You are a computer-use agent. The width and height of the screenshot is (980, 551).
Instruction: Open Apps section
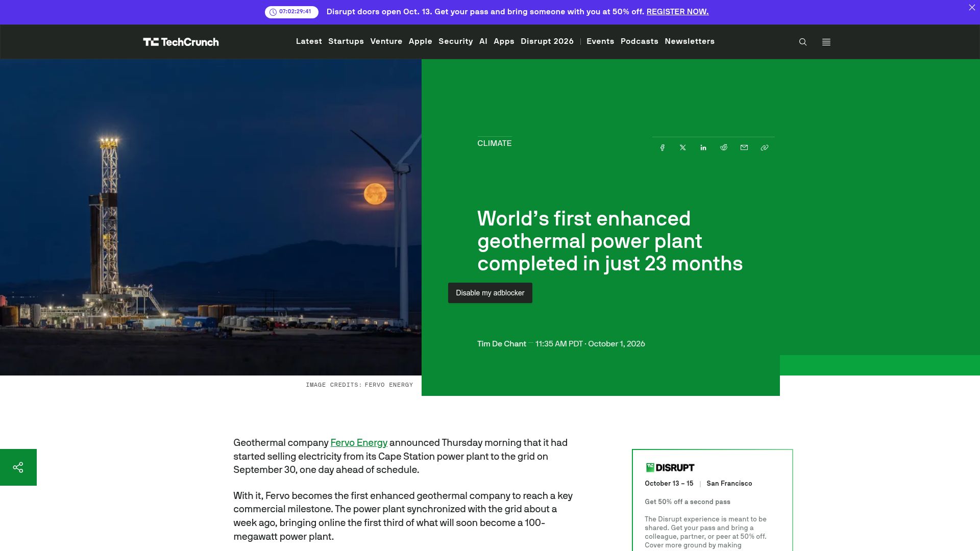pos(504,41)
